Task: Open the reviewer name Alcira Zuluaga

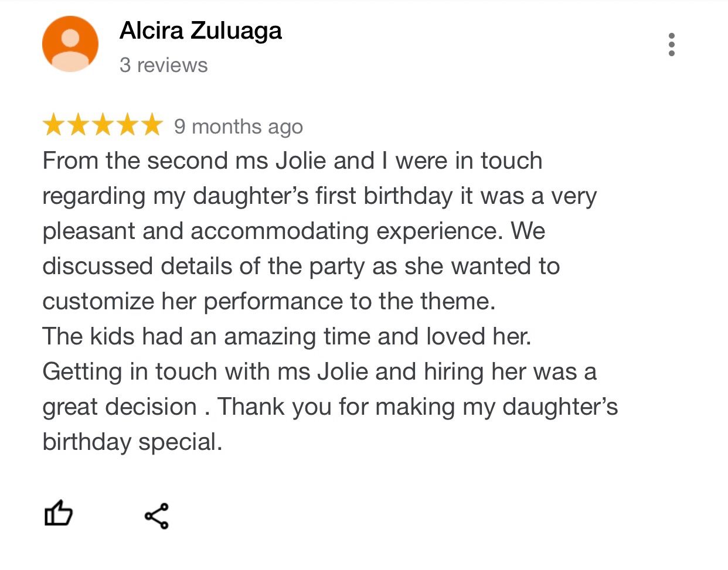Action: click(200, 30)
